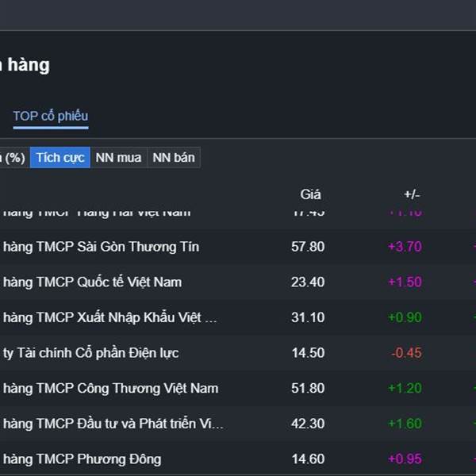Click price value 14.60
Viewport: 476px width, 476px height.
click(x=308, y=459)
